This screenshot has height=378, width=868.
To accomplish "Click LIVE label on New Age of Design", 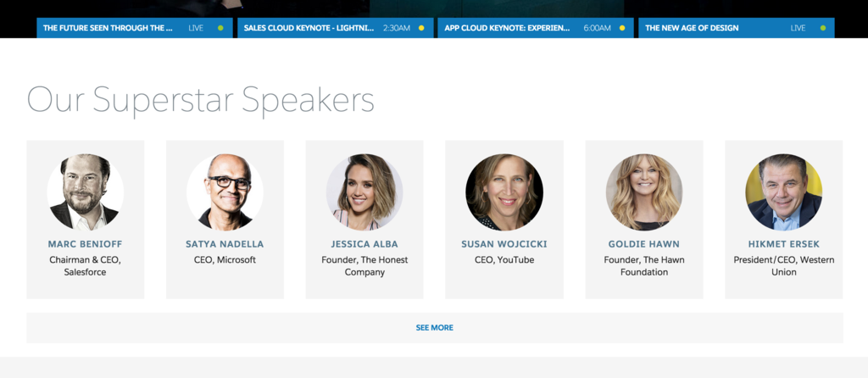I will coord(798,28).
